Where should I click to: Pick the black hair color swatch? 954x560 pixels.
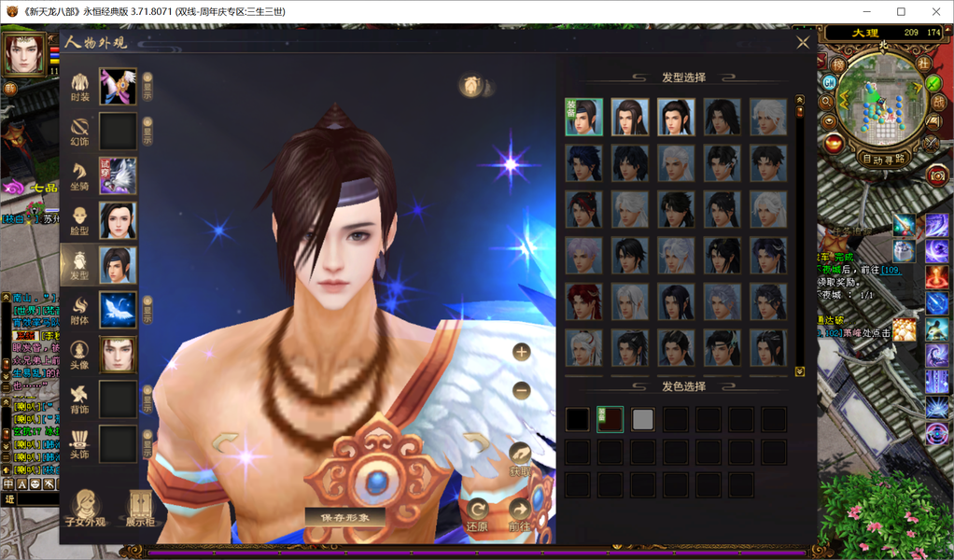point(577,420)
